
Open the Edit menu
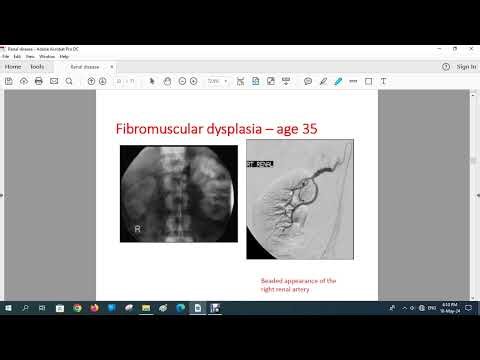click(x=17, y=56)
